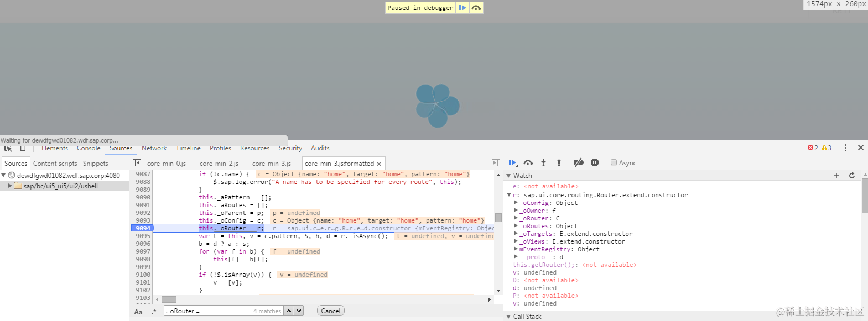Expand the Call Stack section
This screenshot has height=321, width=868.
coord(508,317)
